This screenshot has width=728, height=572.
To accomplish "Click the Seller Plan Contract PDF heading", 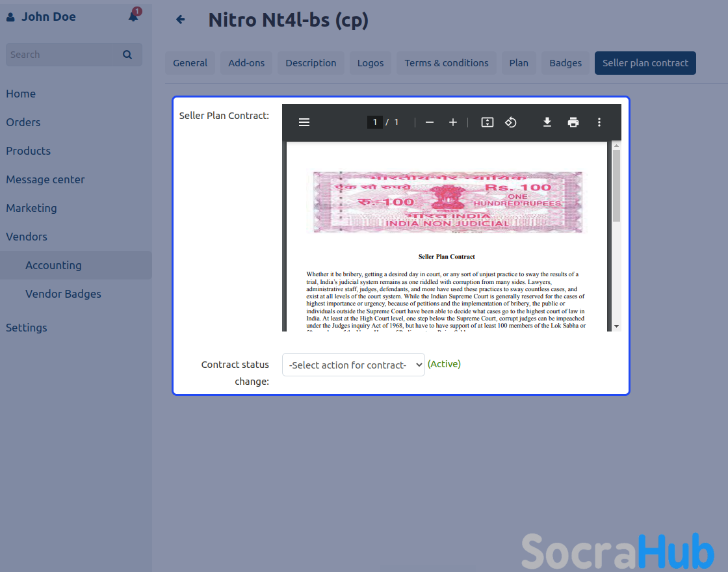I will [x=447, y=257].
